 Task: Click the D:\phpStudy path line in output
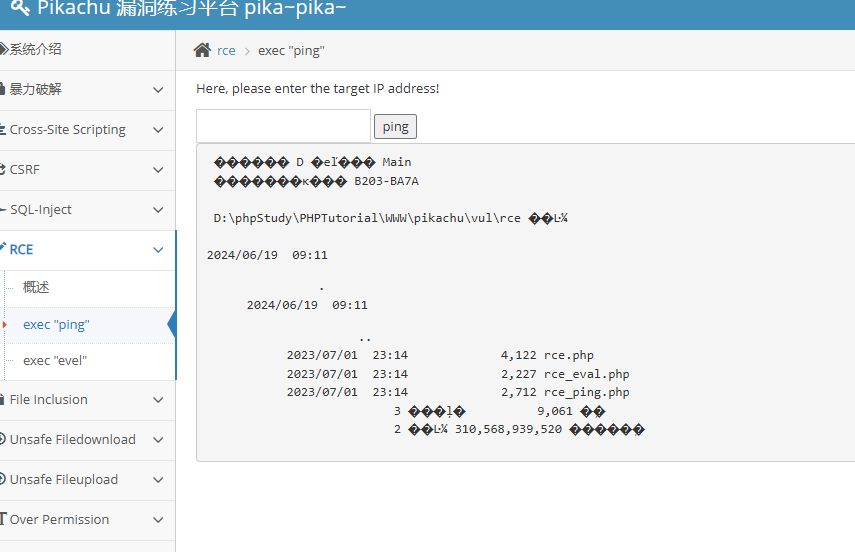coord(390,218)
